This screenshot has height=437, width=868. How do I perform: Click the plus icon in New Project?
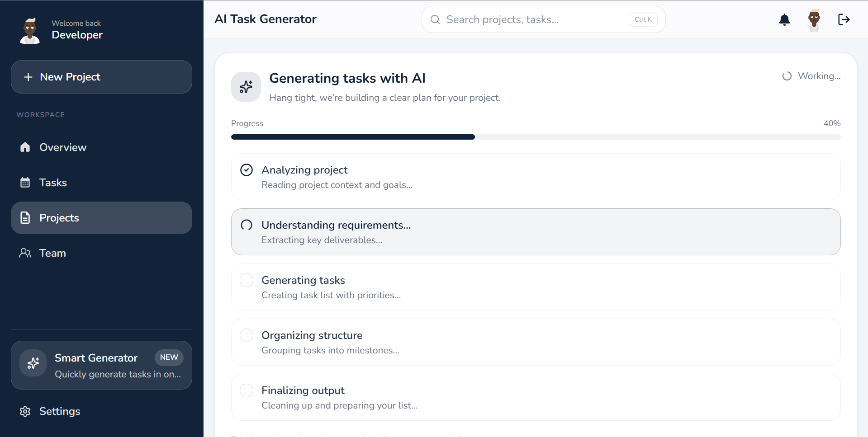tap(28, 77)
